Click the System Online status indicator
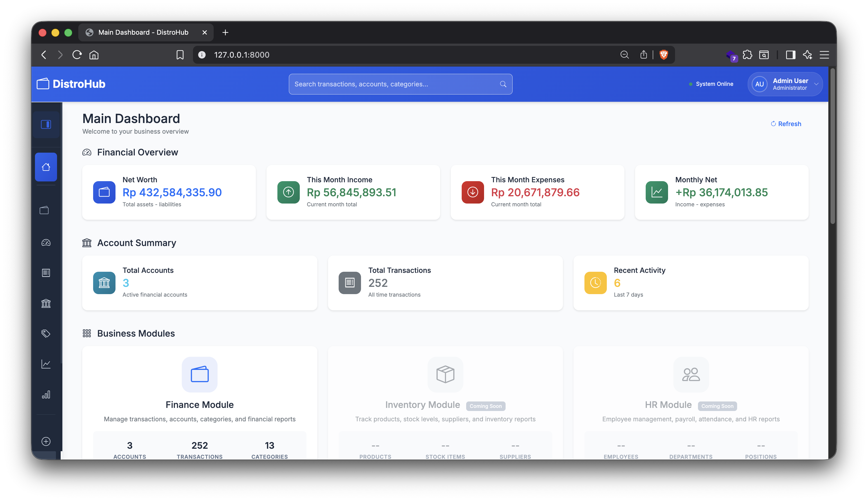The width and height of the screenshot is (868, 501). click(711, 84)
